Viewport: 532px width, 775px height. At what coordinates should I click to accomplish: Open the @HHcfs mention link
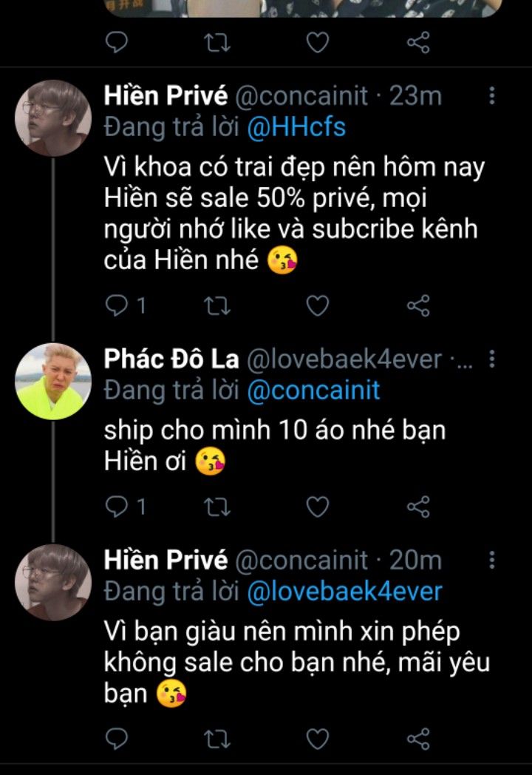point(296,127)
